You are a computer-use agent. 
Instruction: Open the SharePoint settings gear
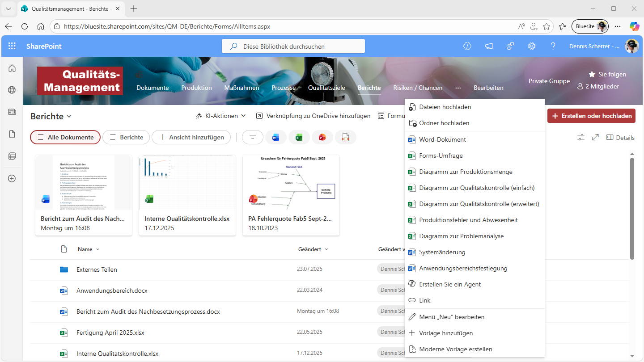[532, 46]
